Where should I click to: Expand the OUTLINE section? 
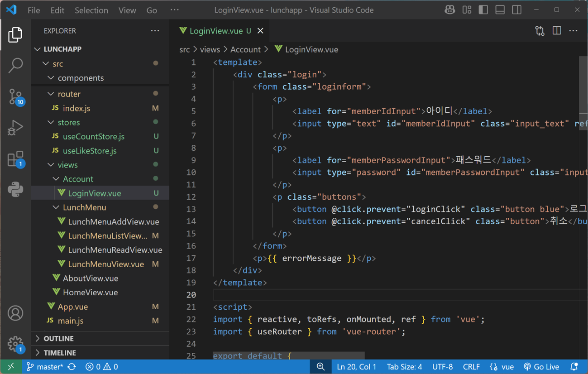[100, 339]
